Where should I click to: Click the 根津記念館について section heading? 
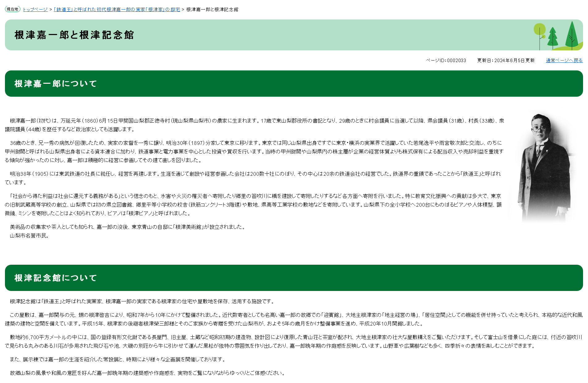click(x=56, y=278)
